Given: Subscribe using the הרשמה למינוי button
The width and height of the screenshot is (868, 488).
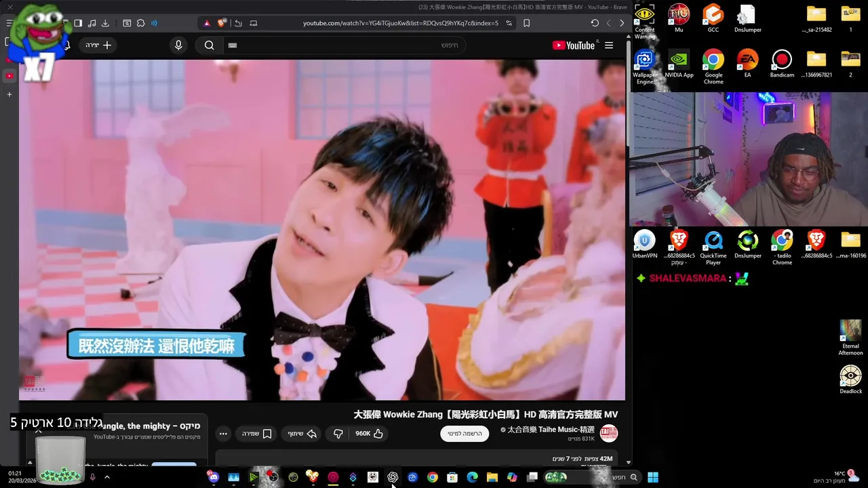Looking at the screenshot, I should 465,434.
